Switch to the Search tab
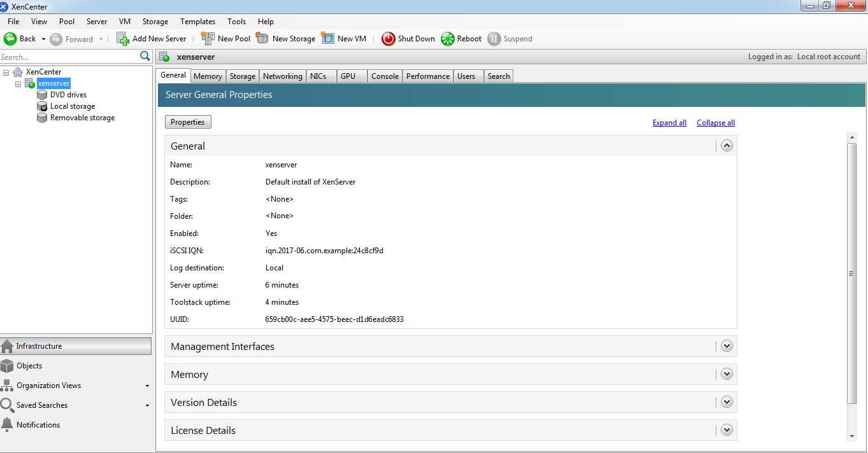 point(499,76)
